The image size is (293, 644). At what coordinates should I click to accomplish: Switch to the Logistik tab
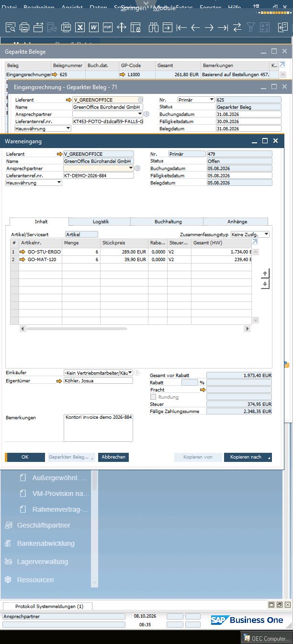tap(101, 221)
